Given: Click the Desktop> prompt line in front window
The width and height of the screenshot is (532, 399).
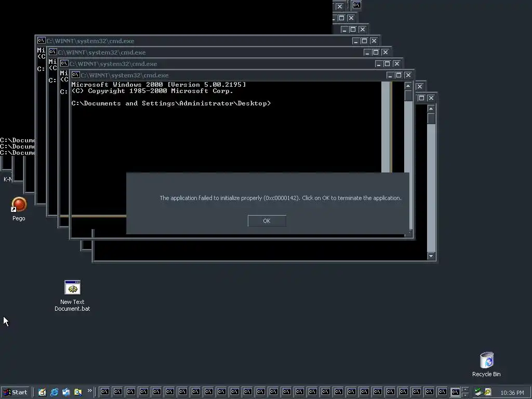Looking at the screenshot, I should pos(171,103).
